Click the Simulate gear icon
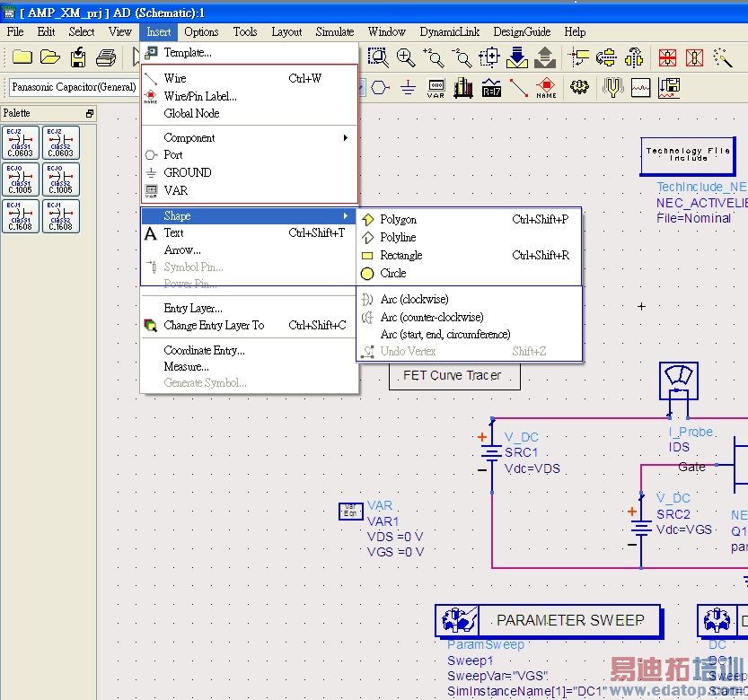 pyautogui.click(x=579, y=88)
